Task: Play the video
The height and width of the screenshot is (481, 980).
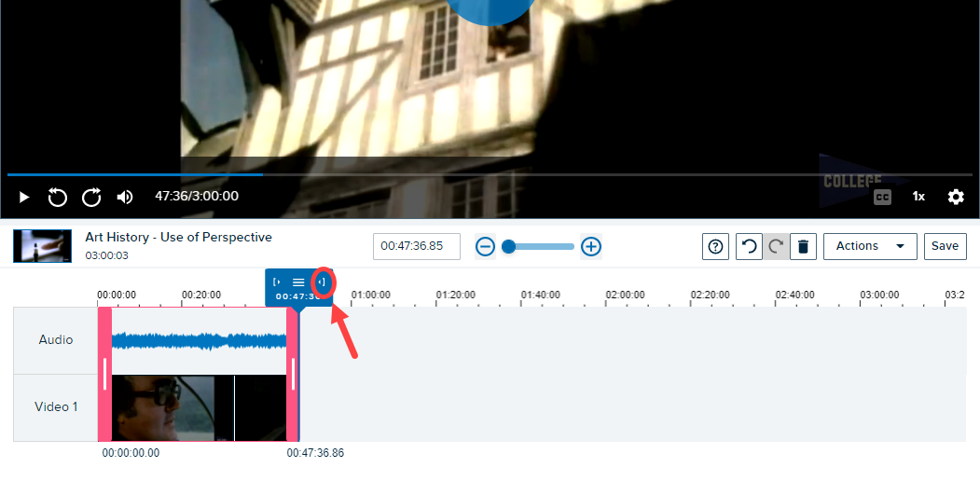Action: (23, 198)
